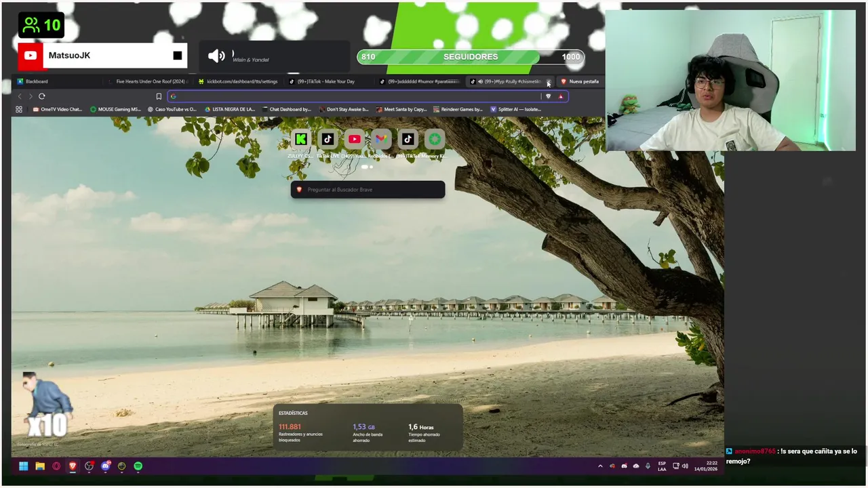The image size is (868, 488).
Task: Click the speed dial page indicator dots
Action: (368, 167)
